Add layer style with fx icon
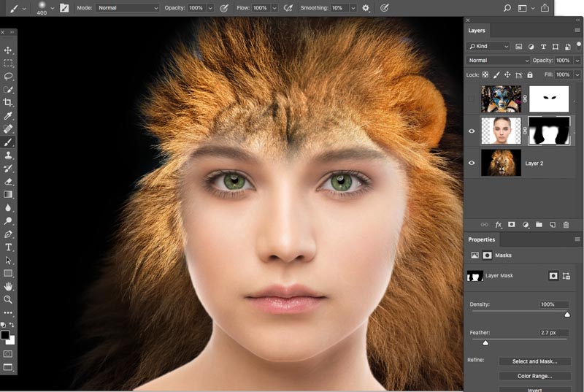Image resolution: width=584 pixels, height=392 pixels. (499, 225)
